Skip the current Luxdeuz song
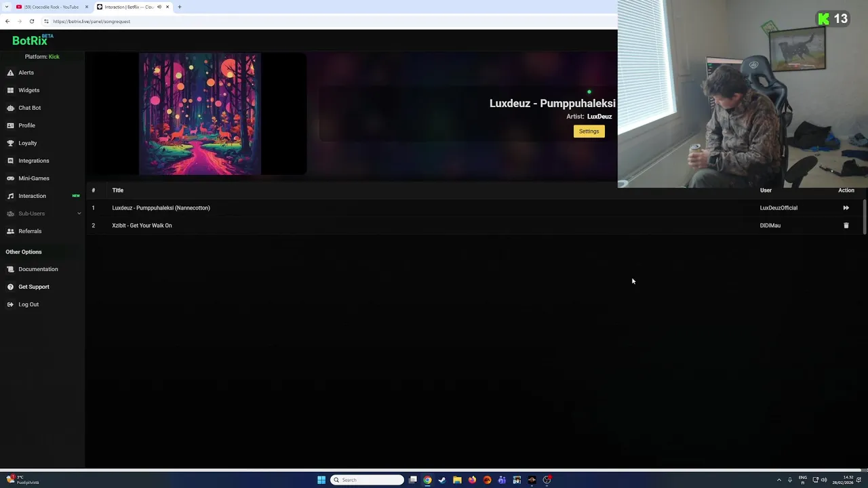Image resolution: width=868 pixels, height=488 pixels. coord(846,208)
